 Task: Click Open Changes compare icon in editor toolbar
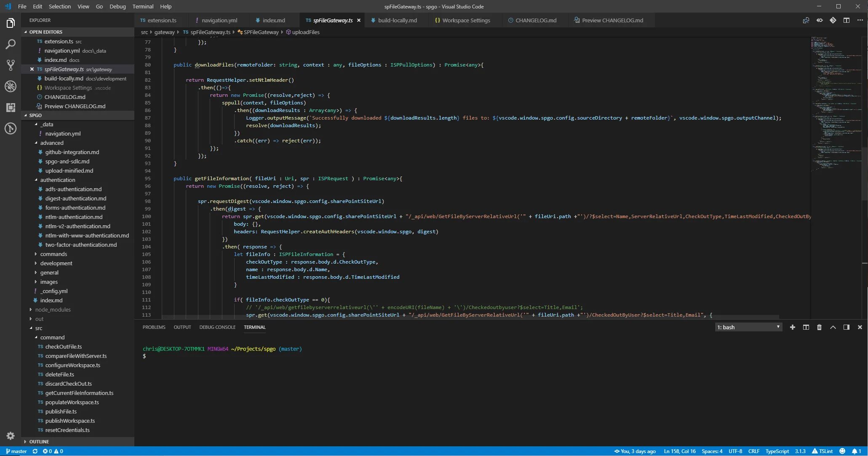click(806, 20)
